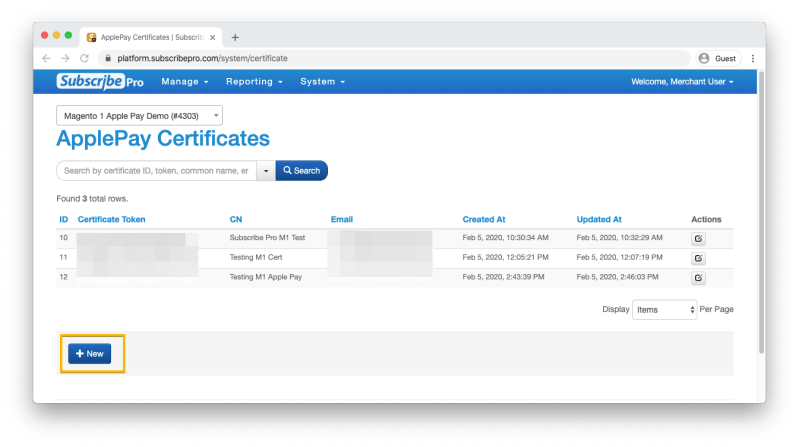Create a new certificate with New
The width and height of the screenshot is (799, 447).
(x=90, y=354)
